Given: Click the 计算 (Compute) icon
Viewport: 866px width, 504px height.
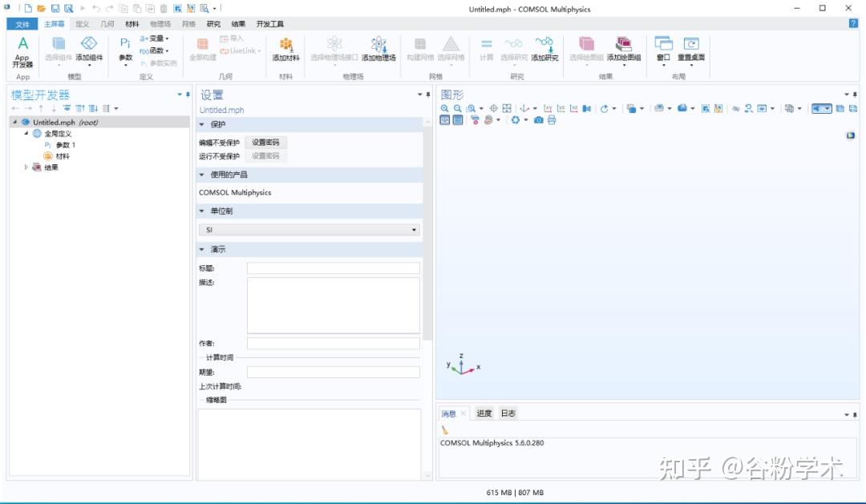Looking at the screenshot, I should tap(487, 50).
